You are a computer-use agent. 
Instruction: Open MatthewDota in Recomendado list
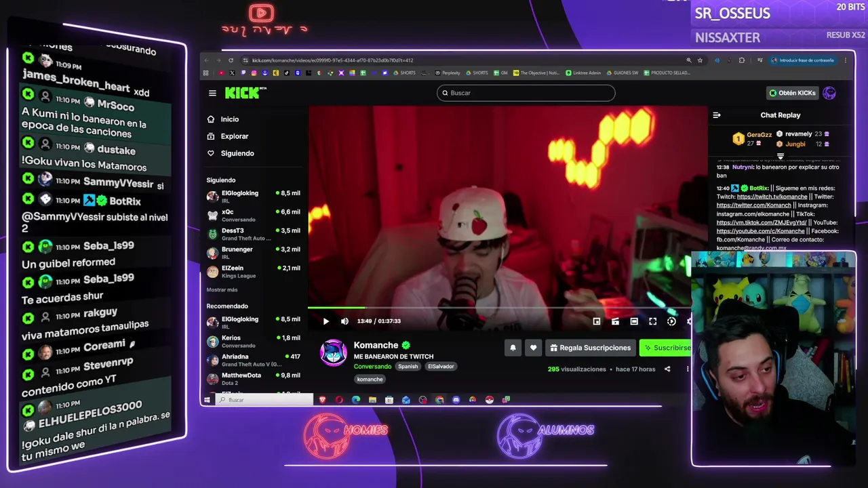(x=253, y=378)
